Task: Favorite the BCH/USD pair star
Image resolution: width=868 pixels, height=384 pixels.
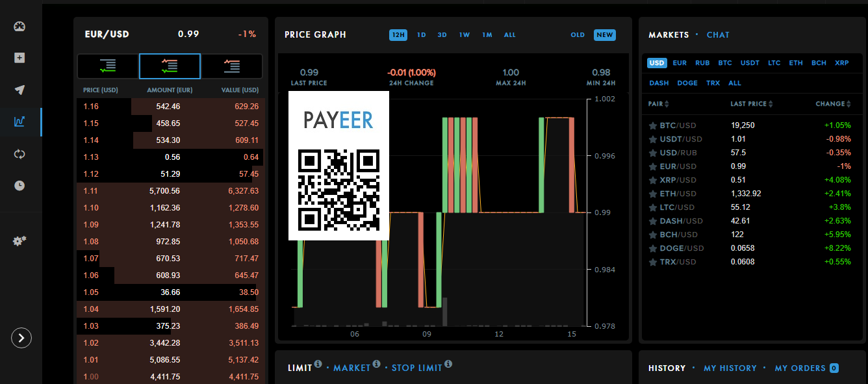Action: click(x=653, y=235)
